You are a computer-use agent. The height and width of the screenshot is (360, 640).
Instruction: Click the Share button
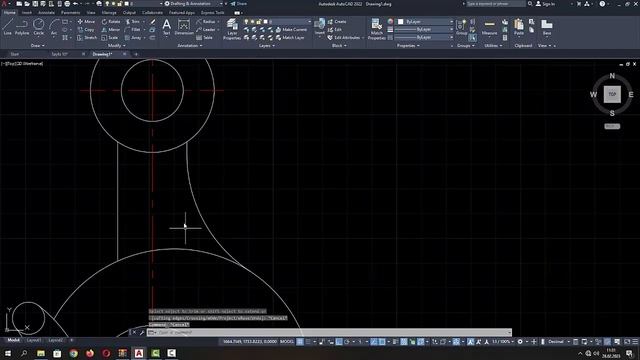pos(239,4)
